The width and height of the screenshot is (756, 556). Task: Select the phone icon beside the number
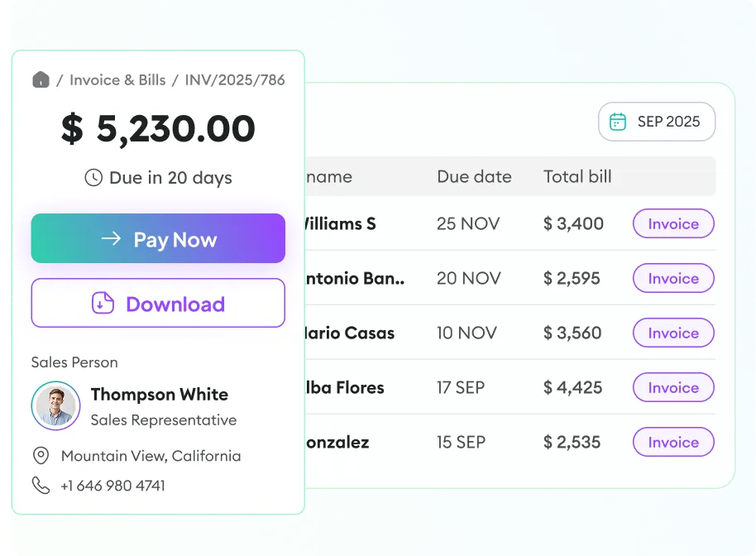tap(41, 486)
